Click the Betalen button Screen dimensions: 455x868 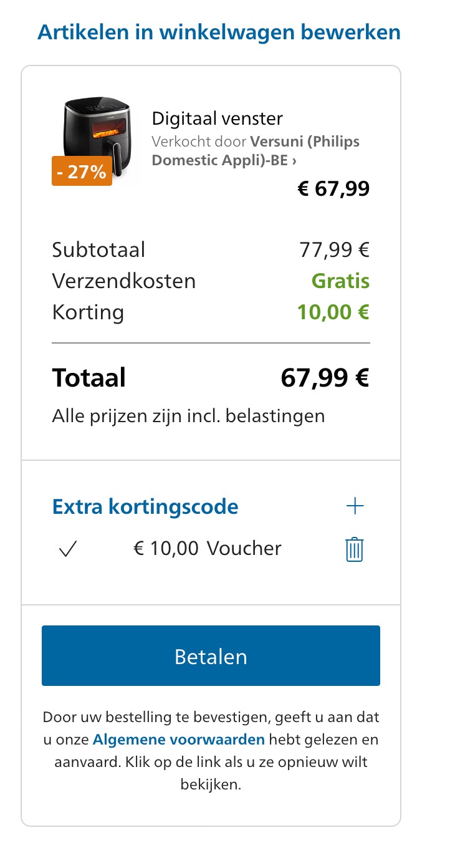click(211, 656)
